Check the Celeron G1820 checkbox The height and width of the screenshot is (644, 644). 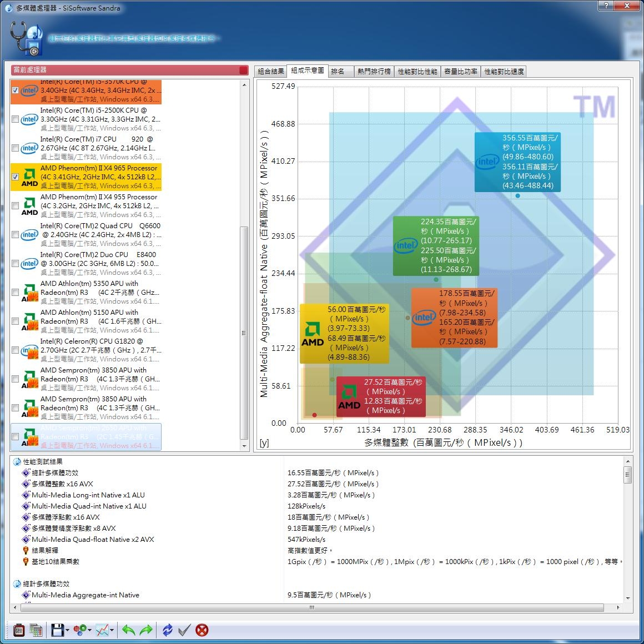coord(15,350)
